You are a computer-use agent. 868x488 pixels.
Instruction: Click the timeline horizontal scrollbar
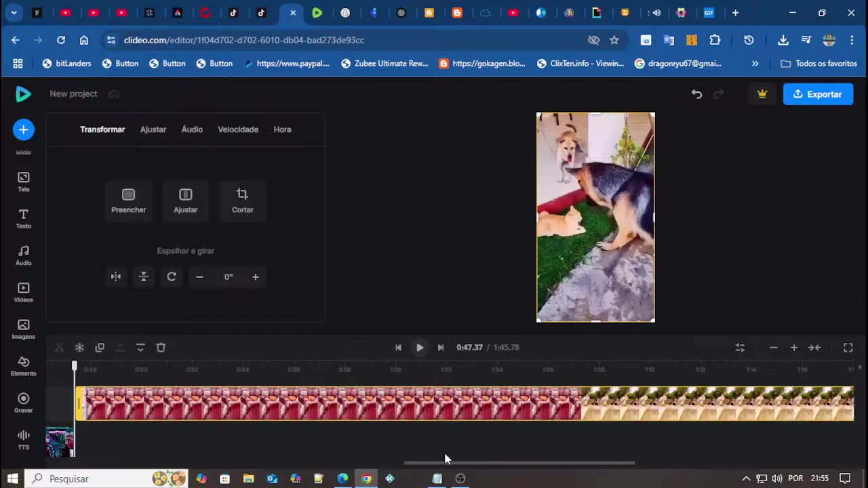(x=519, y=463)
